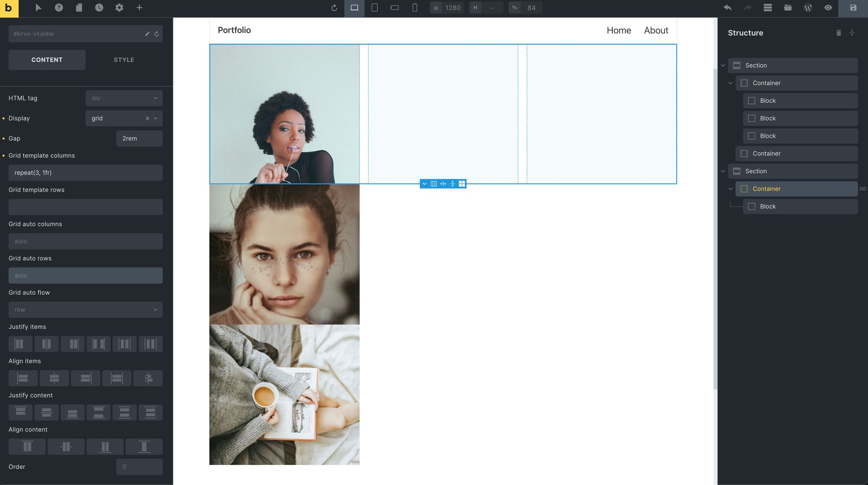Select the pointer tool in top toolbar

point(38,8)
